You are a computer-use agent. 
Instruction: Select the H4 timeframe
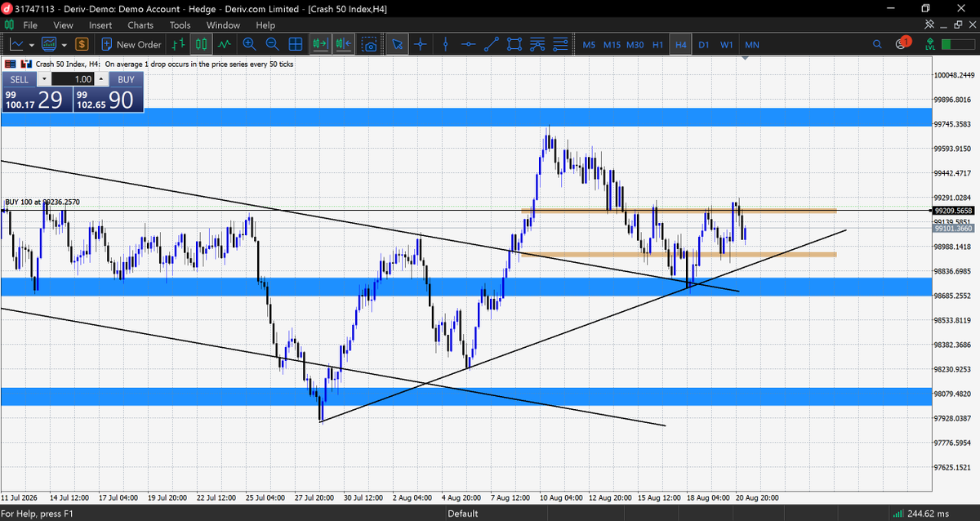pyautogui.click(x=680, y=45)
